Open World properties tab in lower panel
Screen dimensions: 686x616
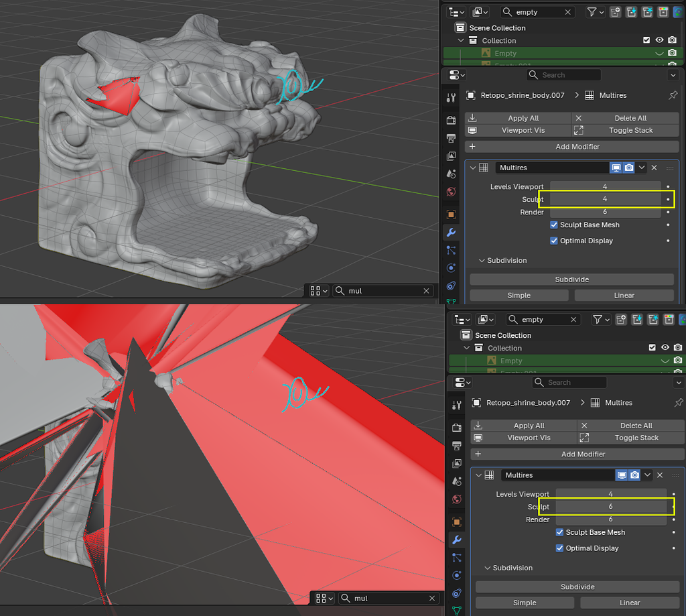457,499
